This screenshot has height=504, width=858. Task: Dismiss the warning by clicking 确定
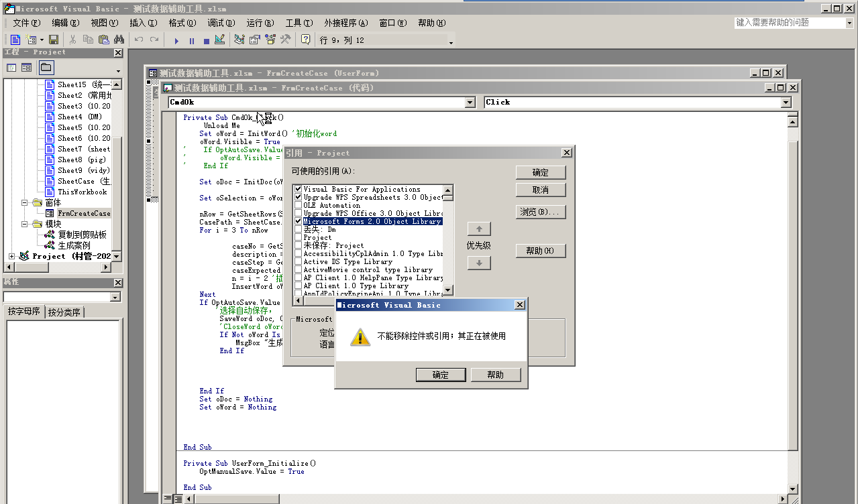[x=441, y=374]
